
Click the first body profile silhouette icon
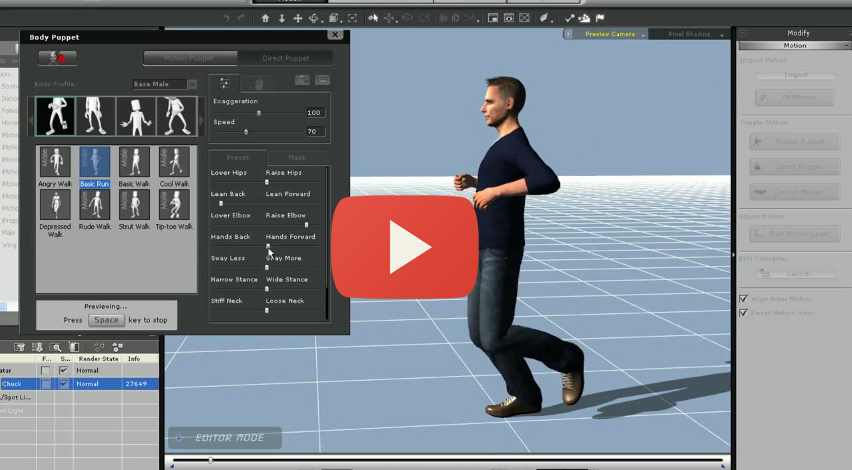(55, 116)
